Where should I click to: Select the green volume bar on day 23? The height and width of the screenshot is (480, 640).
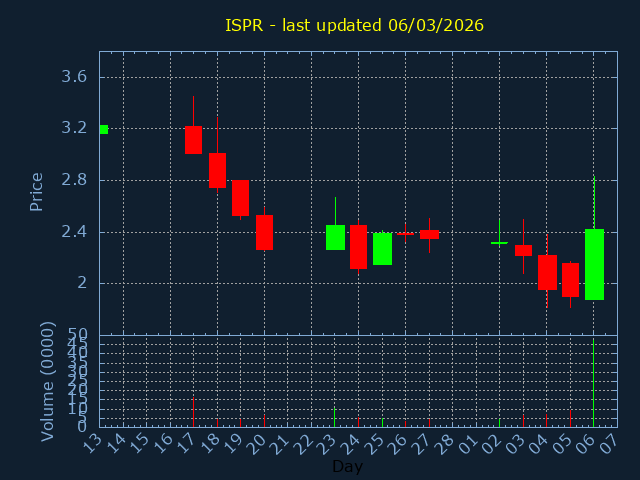335,417
